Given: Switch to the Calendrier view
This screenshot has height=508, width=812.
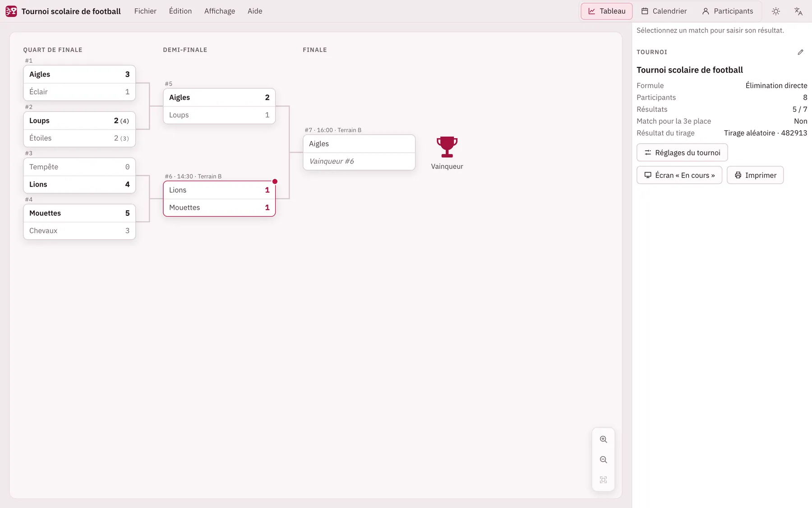Looking at the screenshot, I should [x=664, y=11].
